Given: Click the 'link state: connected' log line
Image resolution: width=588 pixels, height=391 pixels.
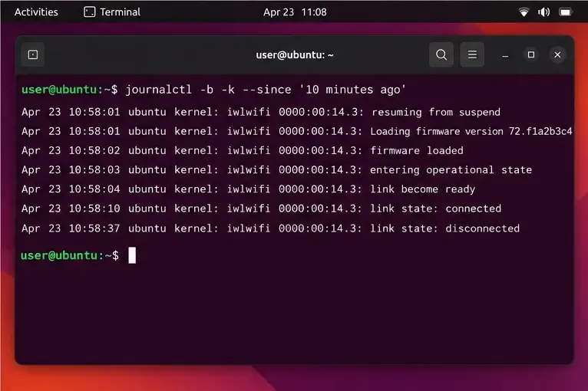Looking at the screenshot, I should (x=261, y=209).
